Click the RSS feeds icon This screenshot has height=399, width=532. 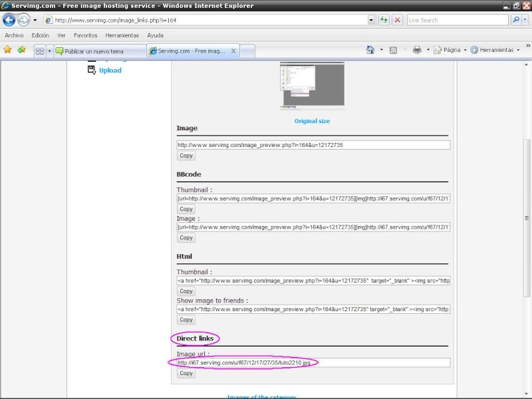393,51
